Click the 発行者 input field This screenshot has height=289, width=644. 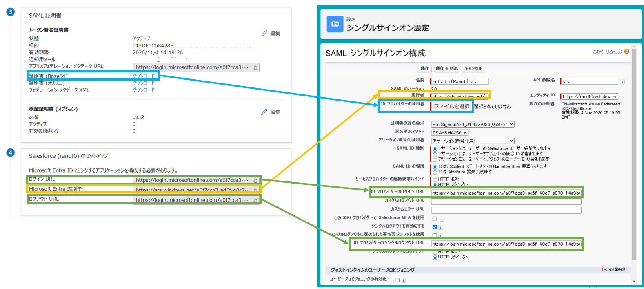click(x=460, y=96)
